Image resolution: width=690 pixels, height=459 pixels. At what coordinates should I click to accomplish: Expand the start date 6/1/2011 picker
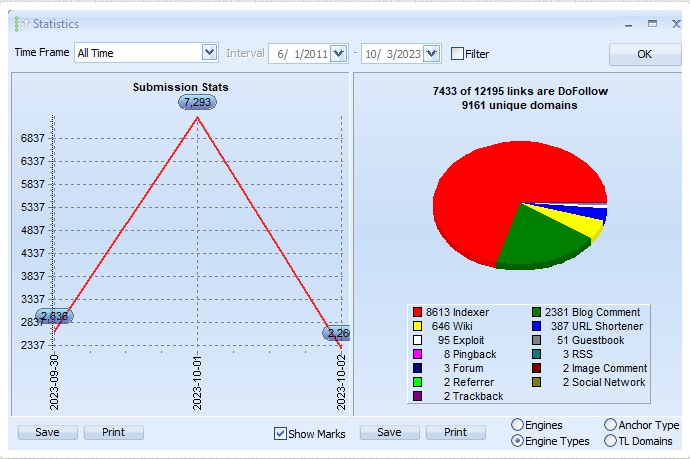[x=338, y=54]
